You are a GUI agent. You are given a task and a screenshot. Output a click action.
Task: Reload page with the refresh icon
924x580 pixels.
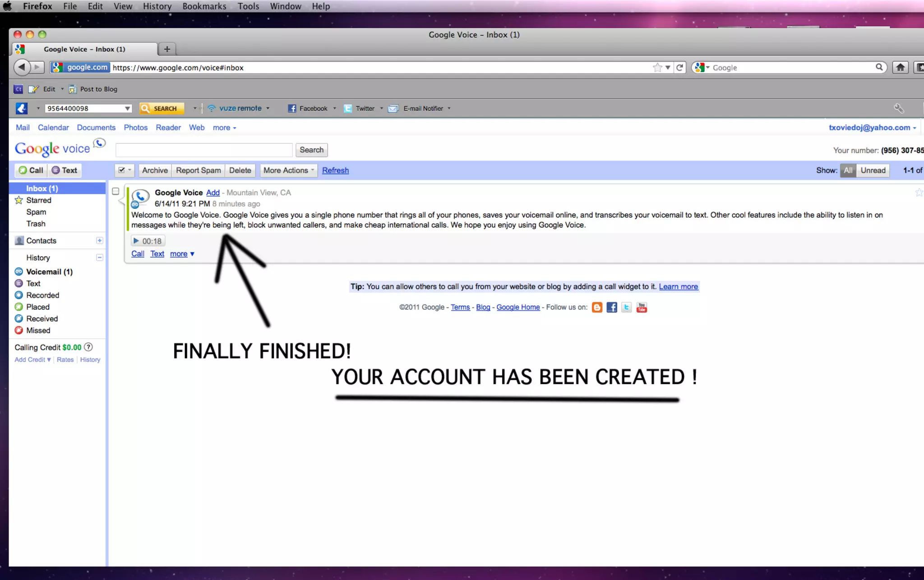coord(679,68)
